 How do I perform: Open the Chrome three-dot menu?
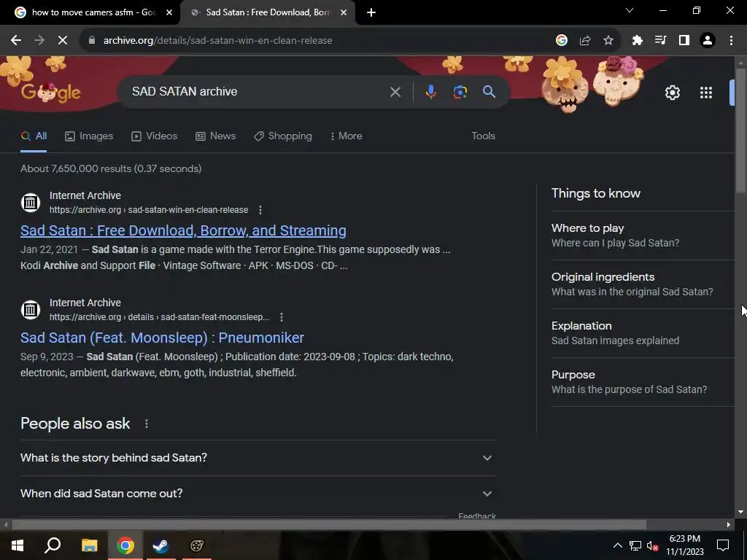[x=731, y=41]
